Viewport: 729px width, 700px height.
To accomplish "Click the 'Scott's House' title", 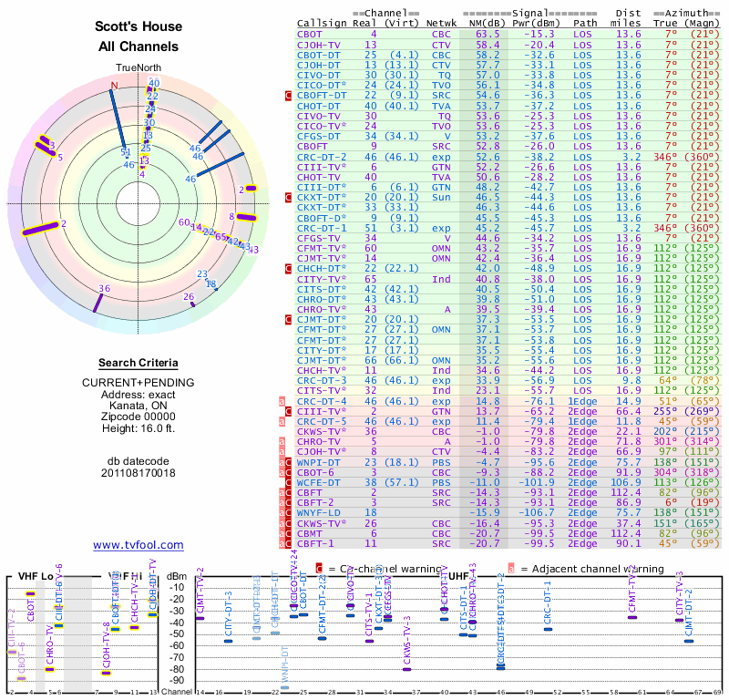I will (x=139, y=26).
